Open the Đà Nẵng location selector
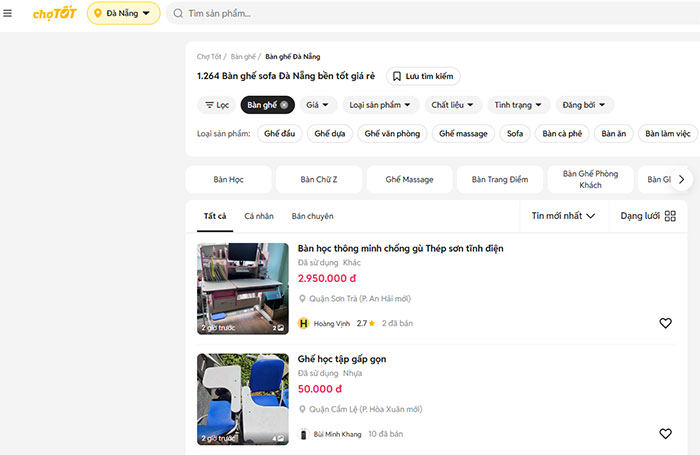The width and height of the screenshot is (700, 455). 123,13
